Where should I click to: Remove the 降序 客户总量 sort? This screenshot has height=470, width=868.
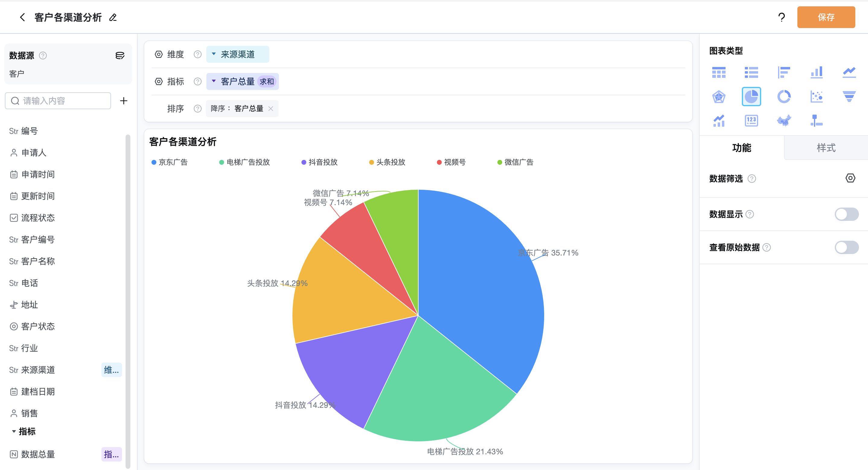(x=271, y=109)
